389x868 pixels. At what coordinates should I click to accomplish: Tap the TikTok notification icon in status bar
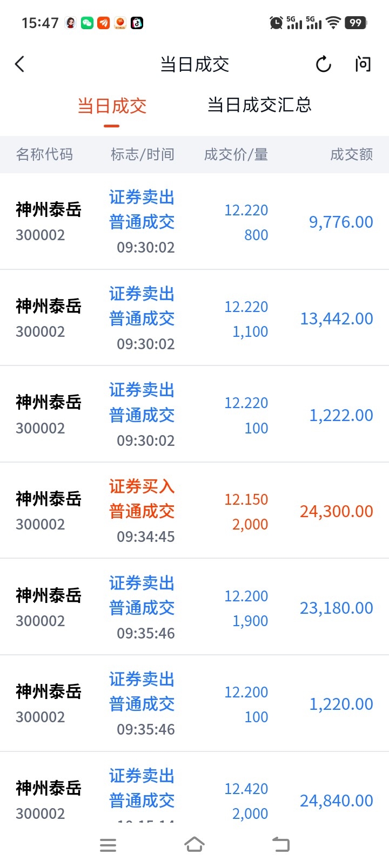(x=137, y=23)
